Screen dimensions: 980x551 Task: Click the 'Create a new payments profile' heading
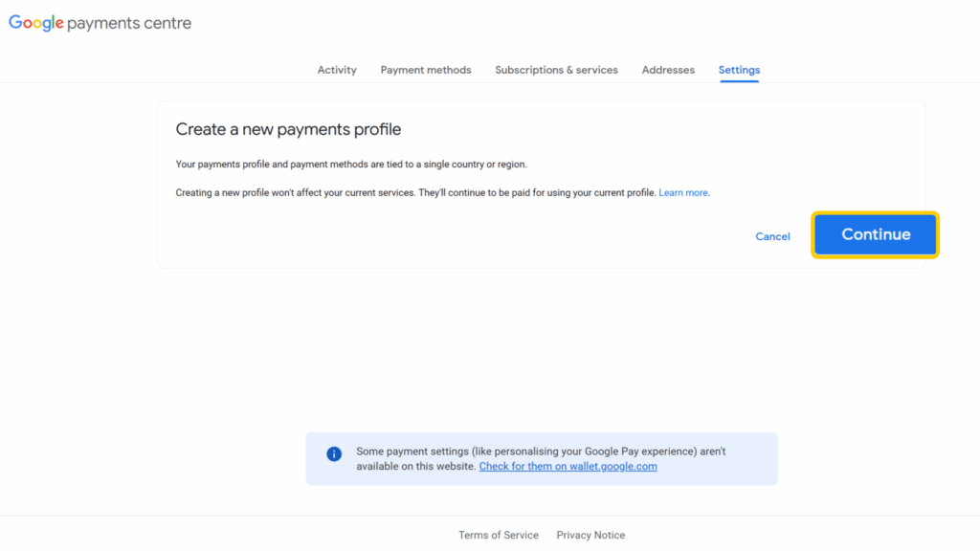[288, 129]
